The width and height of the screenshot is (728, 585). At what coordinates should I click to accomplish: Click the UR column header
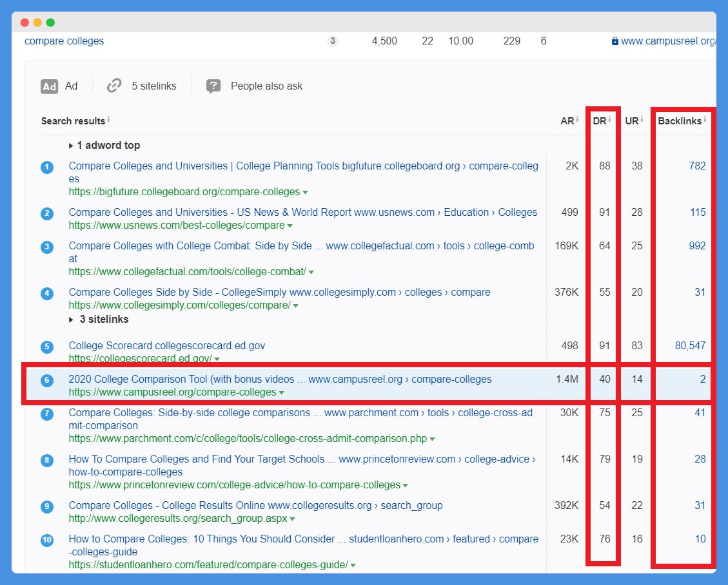tap(632, 121)
